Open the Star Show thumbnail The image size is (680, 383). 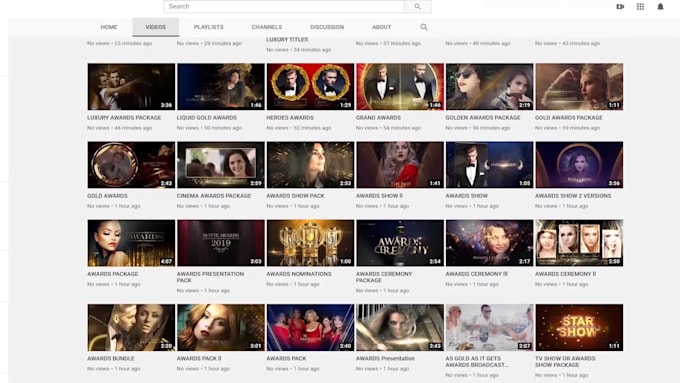[579, 327]
